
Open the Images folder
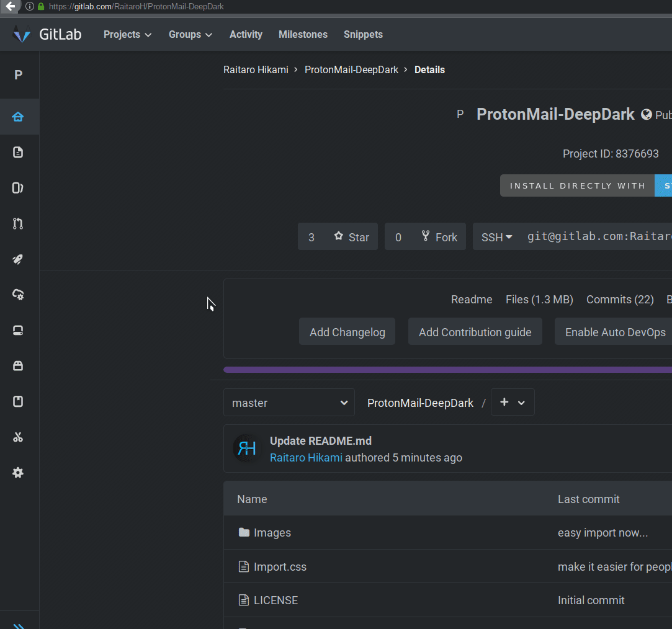[x=272, y=533]
